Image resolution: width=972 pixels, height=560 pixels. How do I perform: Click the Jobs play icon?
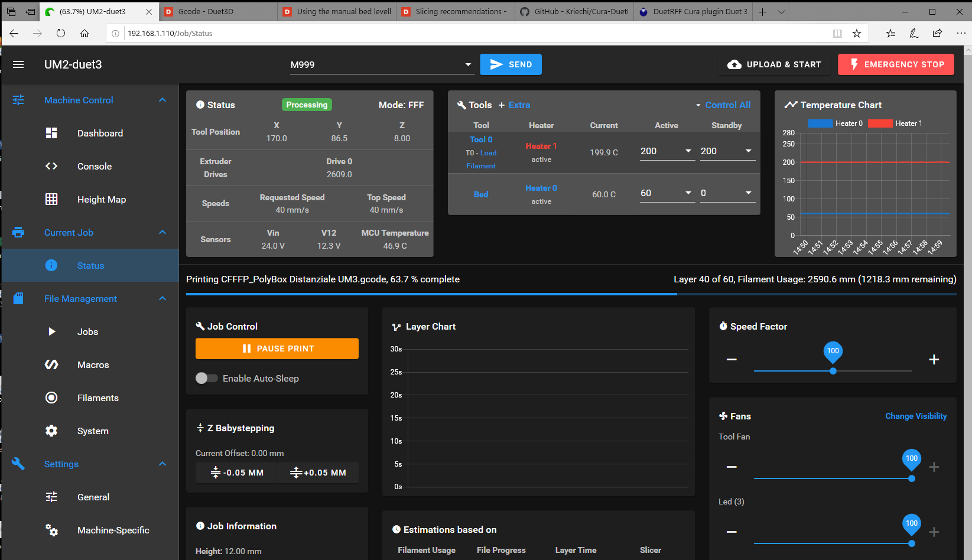[51, 331]
